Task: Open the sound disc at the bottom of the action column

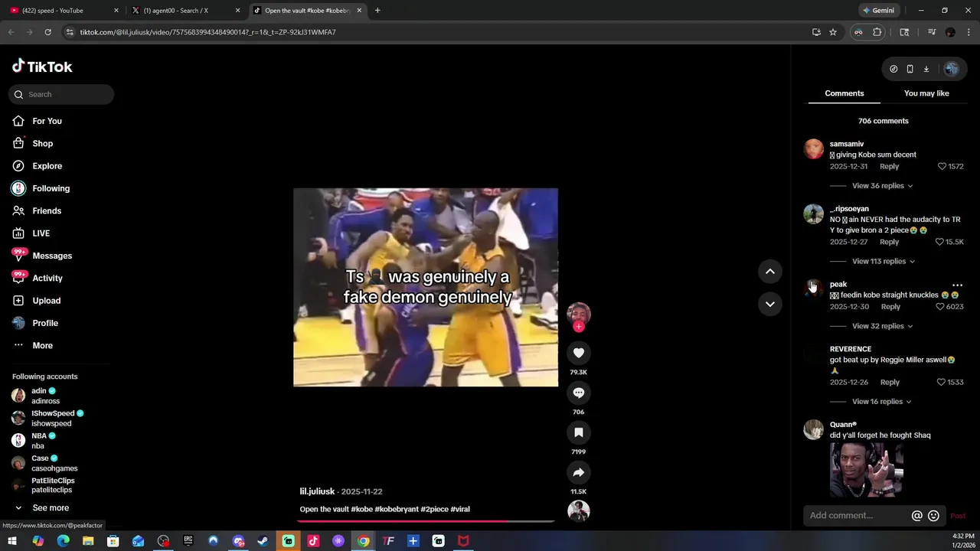Action: [579, 510]
